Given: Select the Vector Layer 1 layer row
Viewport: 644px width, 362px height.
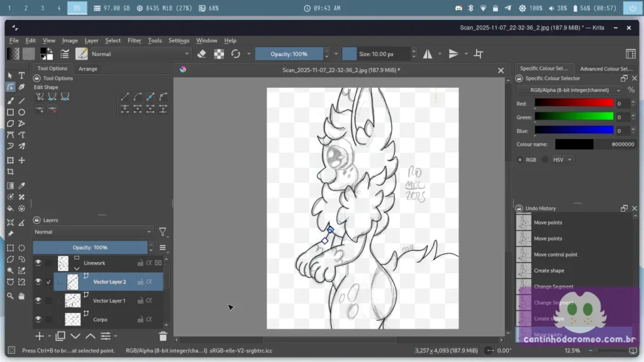Looking at the screenshot, I should [x=109, y=301].
